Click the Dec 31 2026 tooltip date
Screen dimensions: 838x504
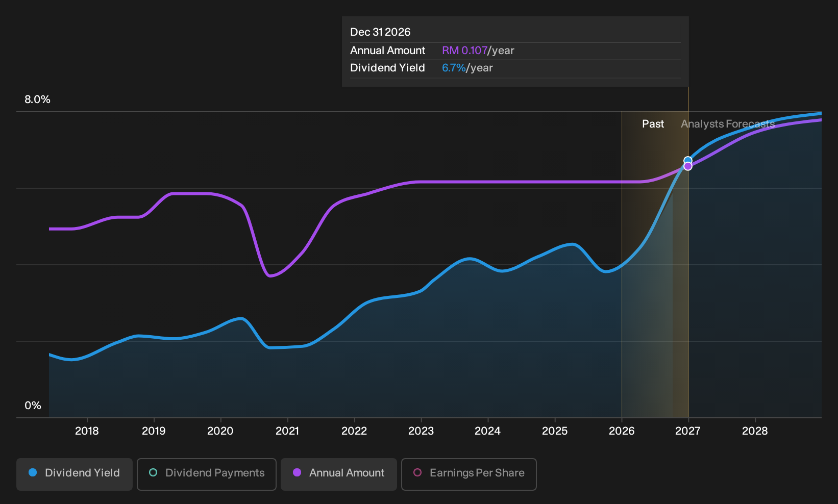380,32
